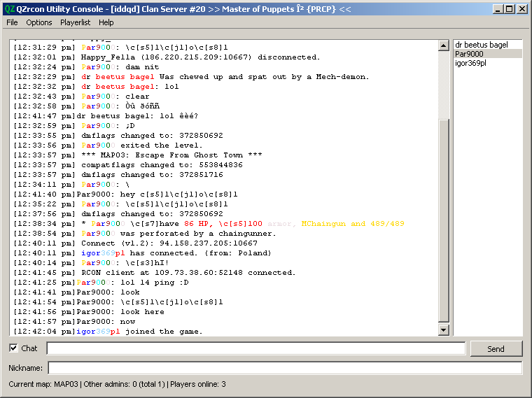
Task: Select Par9000 in the player list
Action: pyautogui.click(x=470, y=54)
